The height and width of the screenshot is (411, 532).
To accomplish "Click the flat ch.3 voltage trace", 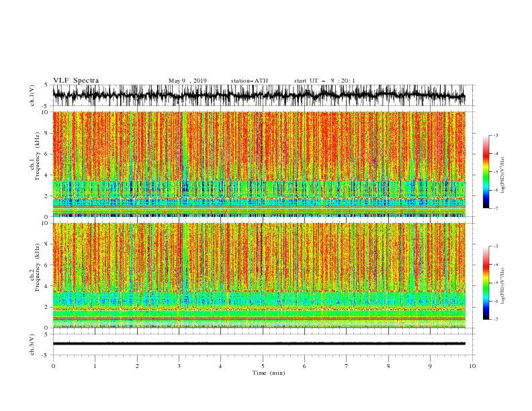I will pyautogui.click(x=259, y=344).
